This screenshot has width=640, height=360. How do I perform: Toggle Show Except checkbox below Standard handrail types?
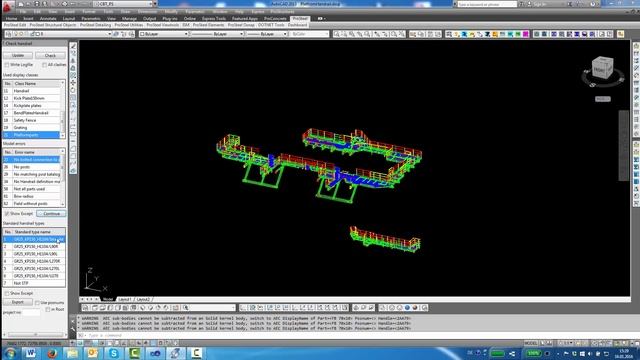point(7,293)
